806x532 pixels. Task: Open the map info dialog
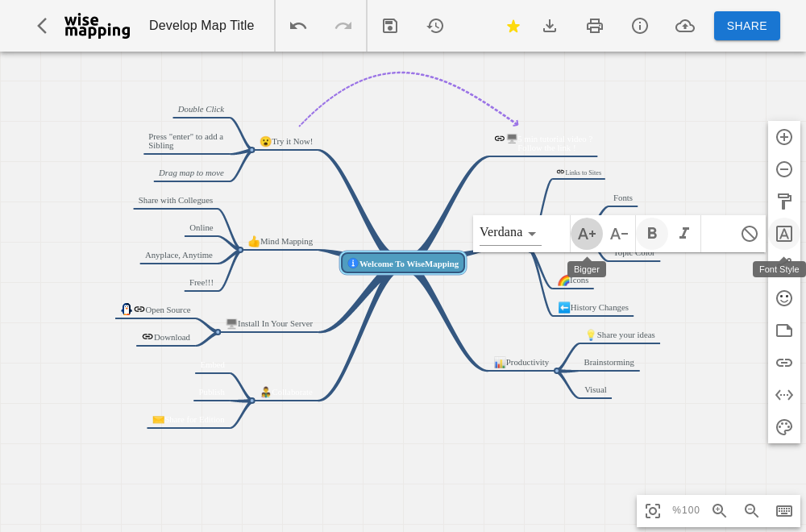tap(640, 26)
